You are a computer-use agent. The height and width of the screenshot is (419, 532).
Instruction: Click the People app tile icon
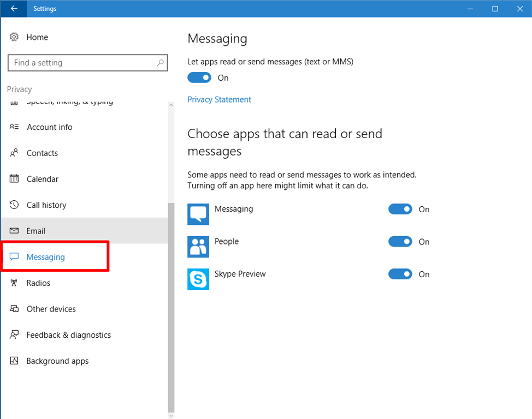pos(198,247)
